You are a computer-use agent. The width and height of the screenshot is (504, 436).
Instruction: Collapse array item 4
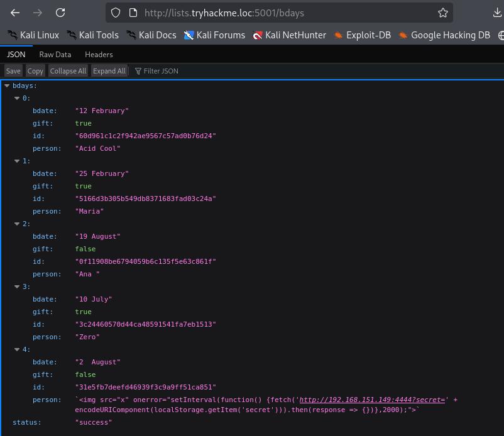17,349
